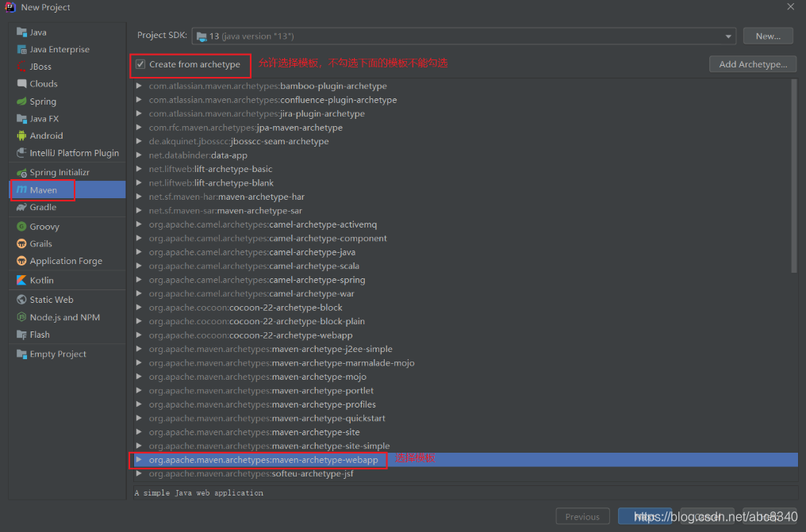Choose the Spring Initializr icon
The width and height of the screenshot is (806, 532).
tap(21, 173)
